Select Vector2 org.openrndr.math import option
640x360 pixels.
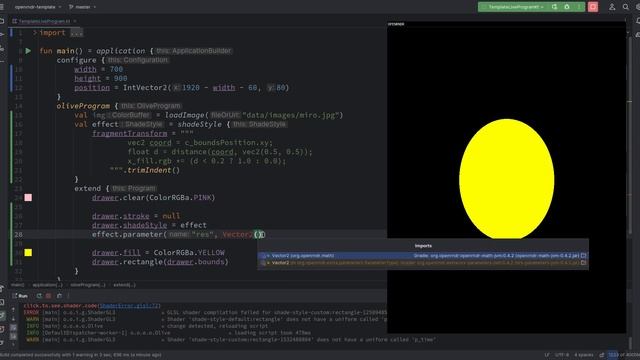coord(423,256)
